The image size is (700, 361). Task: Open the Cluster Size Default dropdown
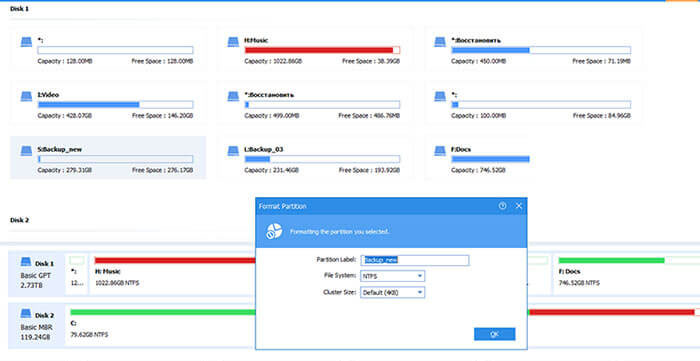pyautogui.click(x=392, y=293)
